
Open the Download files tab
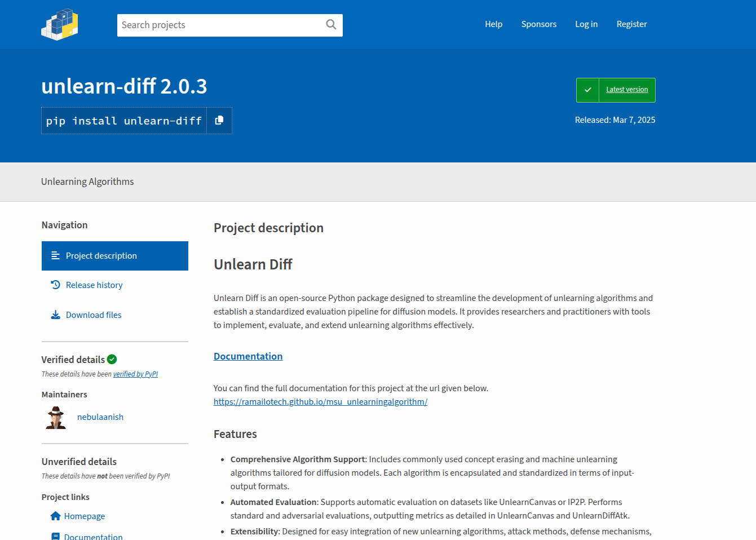pyautogui.click(x=94, y=315)
